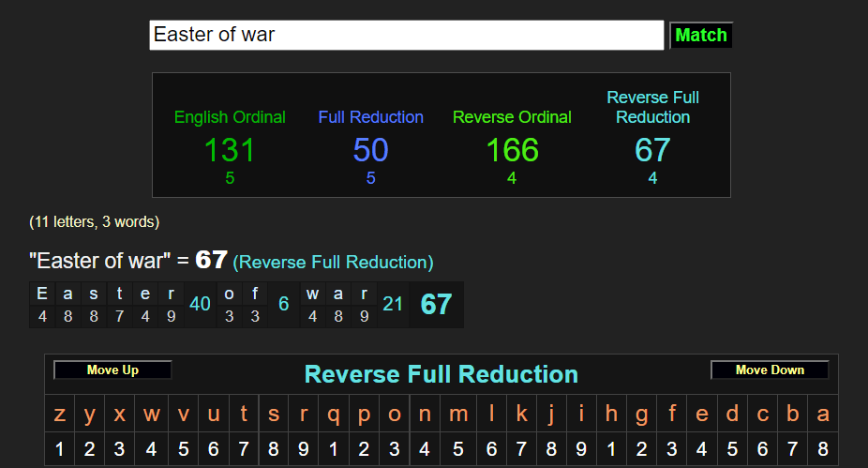Click the letter E in Easter breakdown
Screen dimensions: 868x468
pyautogui.click(x=42, y=294)
